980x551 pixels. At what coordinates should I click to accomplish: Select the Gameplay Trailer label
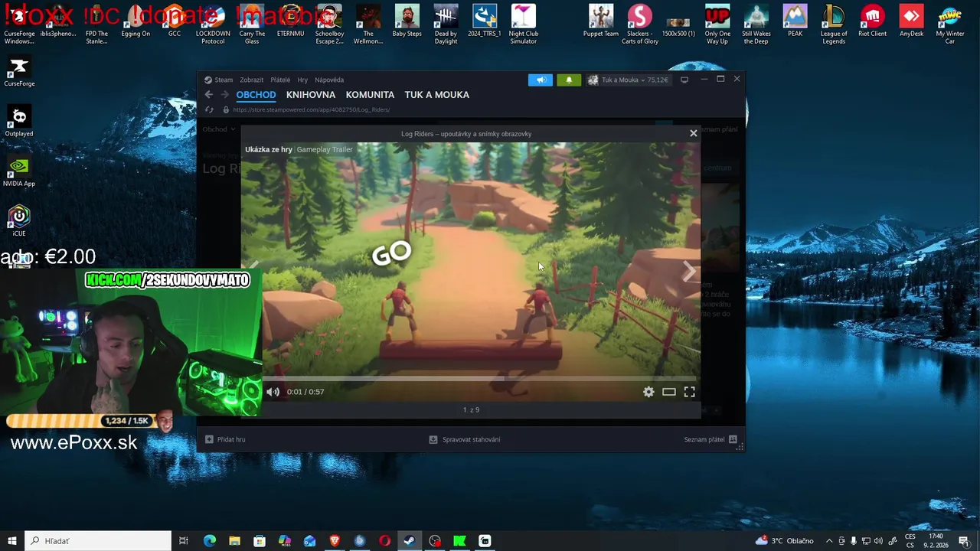(x=325, y=149)
